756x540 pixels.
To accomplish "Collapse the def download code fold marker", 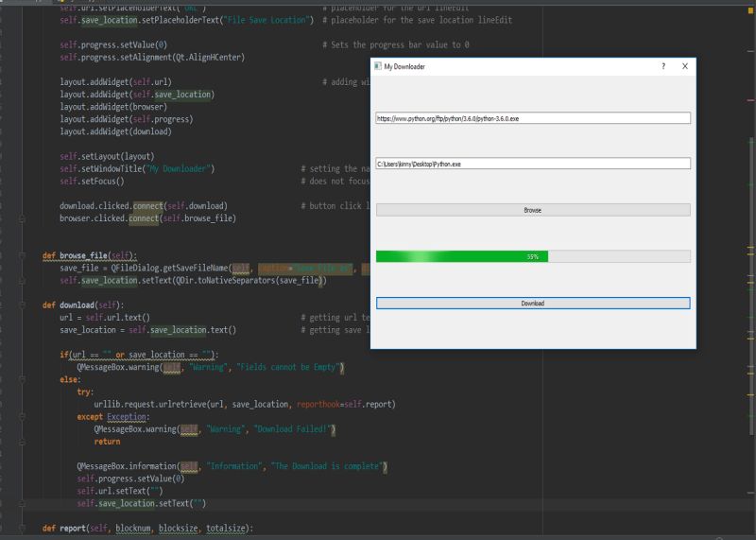I will [x=22, y=305].
